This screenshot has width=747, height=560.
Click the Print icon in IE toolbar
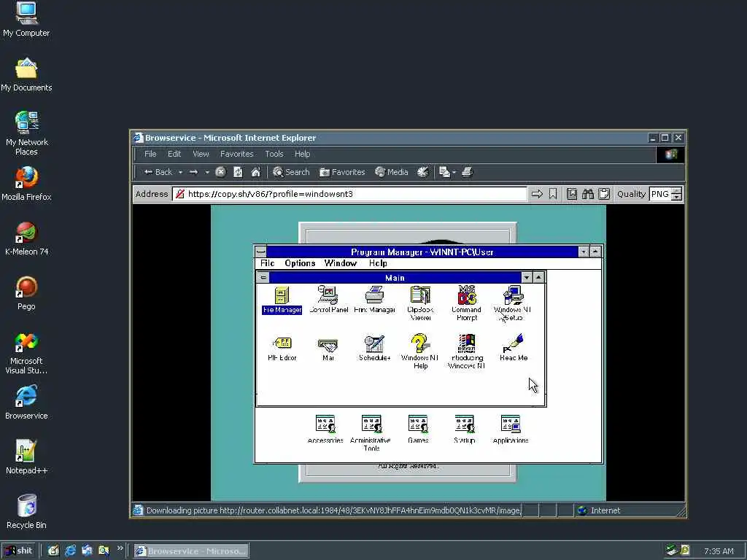point(468,172)
